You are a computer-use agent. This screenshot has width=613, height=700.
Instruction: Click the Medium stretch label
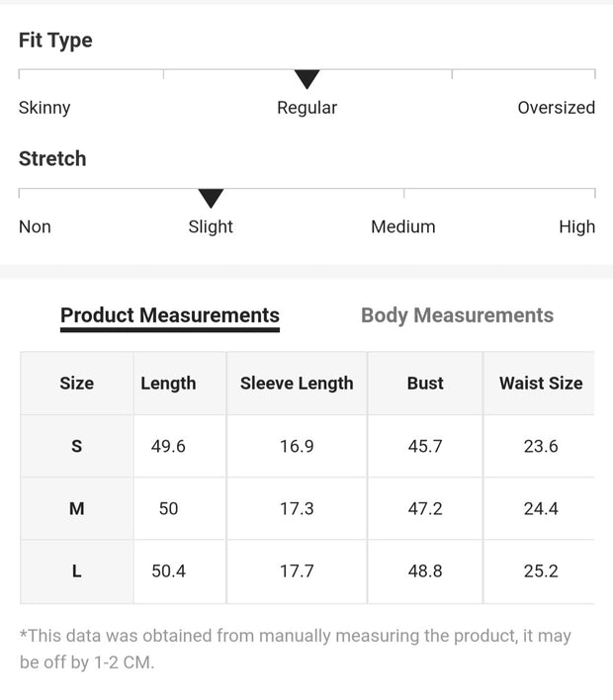(402, 226)
